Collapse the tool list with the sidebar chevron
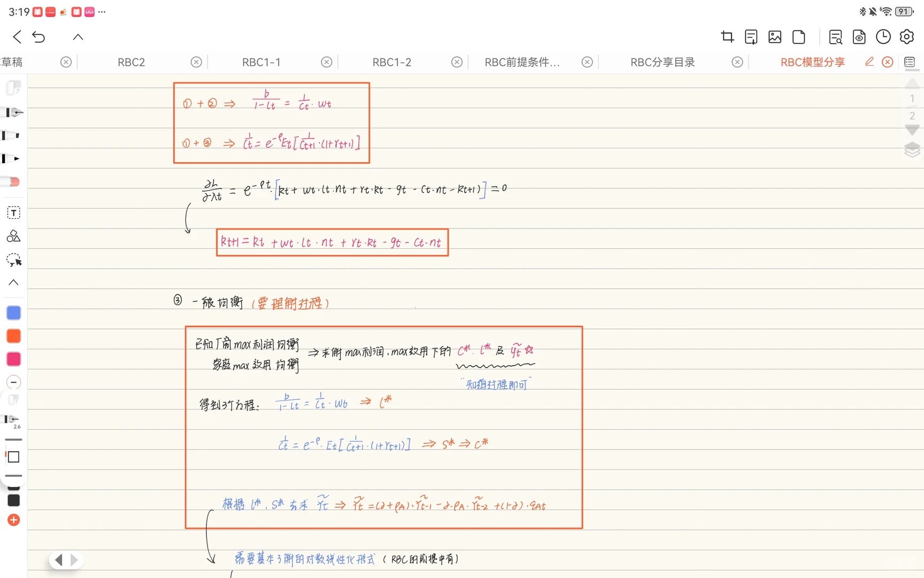Image resolution: width=924 pixels, height=578 pixels. click(x=13, y=282)
